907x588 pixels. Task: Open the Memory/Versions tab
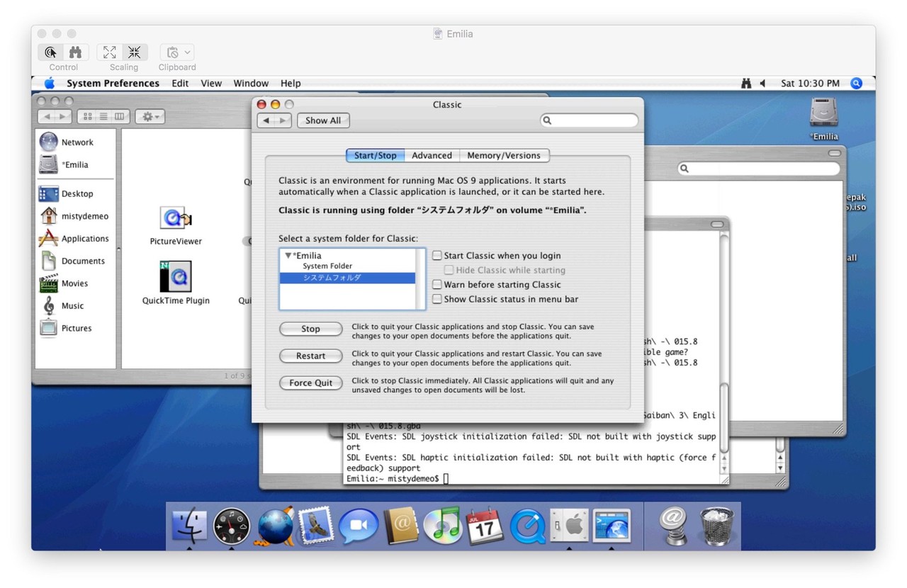click(503, 156)
